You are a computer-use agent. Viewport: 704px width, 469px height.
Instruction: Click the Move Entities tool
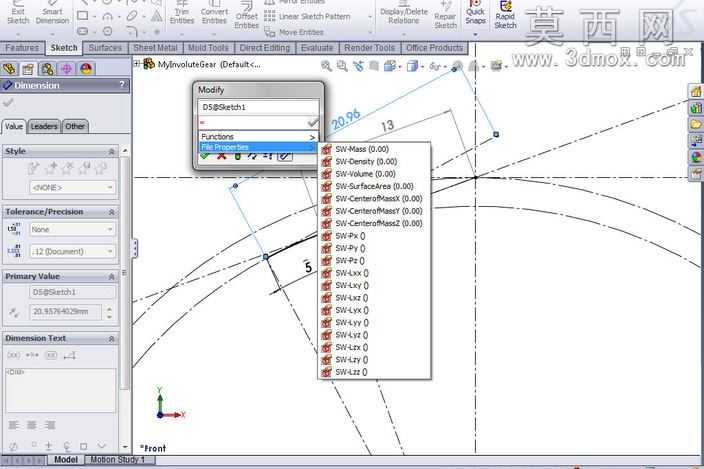click(x=294, y=32)
